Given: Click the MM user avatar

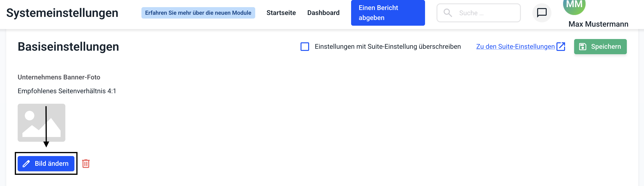Looking at the screenshot, I should [574, 5].
